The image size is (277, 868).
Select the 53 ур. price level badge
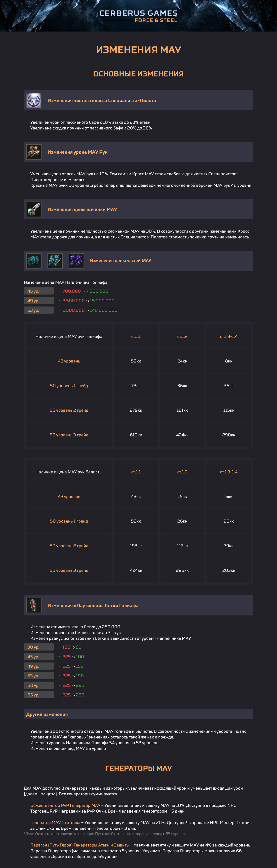(39, 310)
